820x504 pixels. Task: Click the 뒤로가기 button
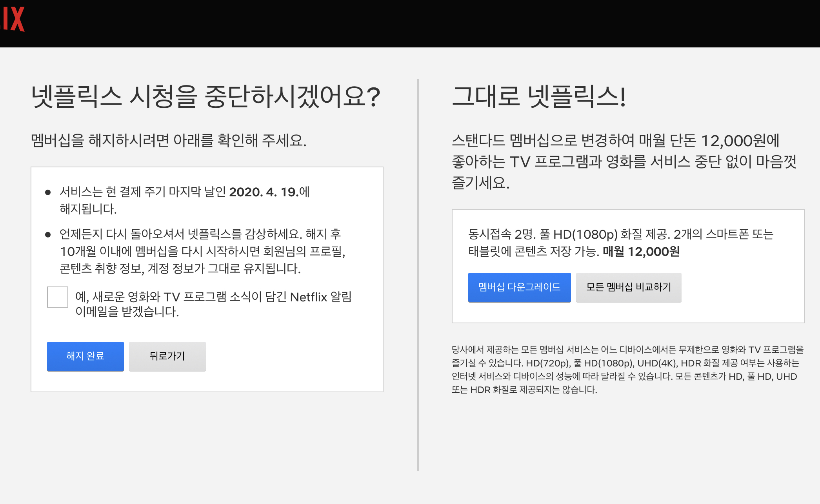click(167, 356)
